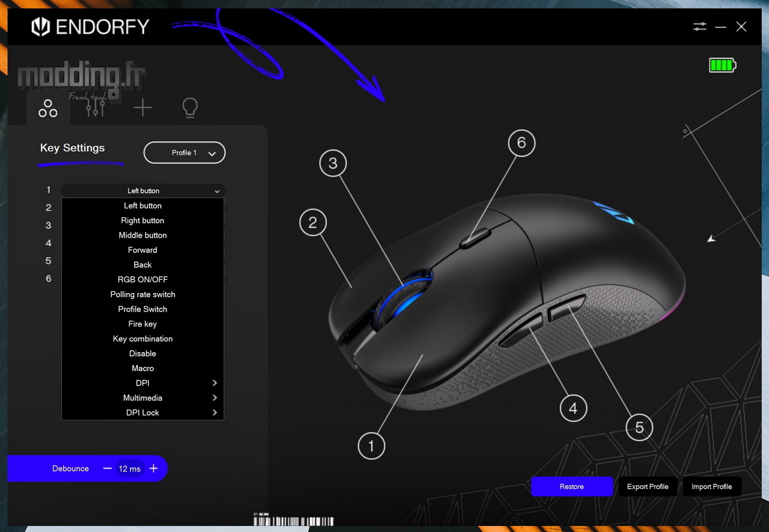Screen dimensions: 769x532
Task: Expand the Multimedia submenu
Action: pyautogui.click(x=143, y=397)
